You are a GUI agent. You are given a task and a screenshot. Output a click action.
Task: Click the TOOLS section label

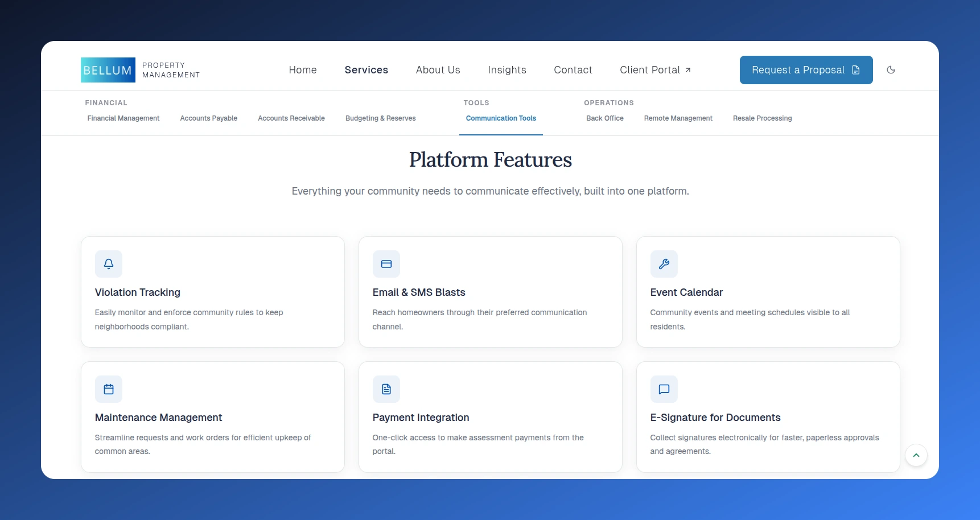[476, 103]
